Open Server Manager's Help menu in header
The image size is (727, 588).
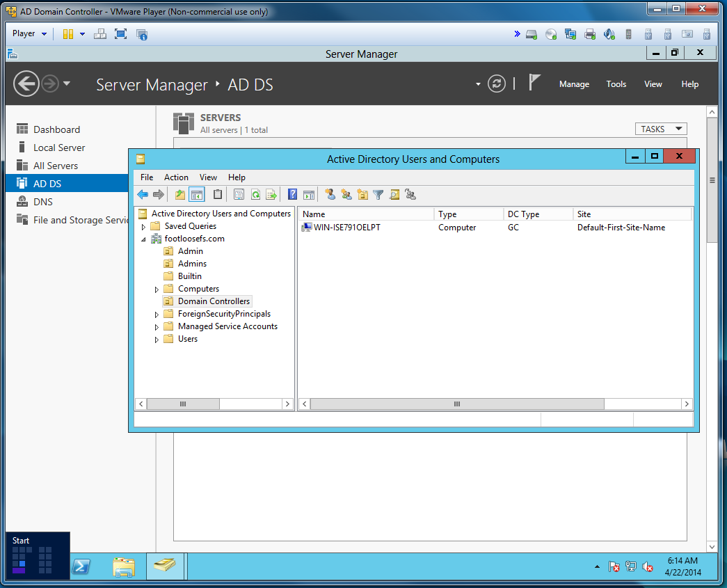(x=690, y=84)
